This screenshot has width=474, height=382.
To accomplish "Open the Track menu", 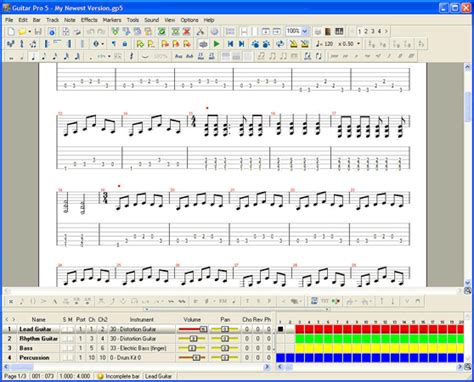I will click(x=52, y=20).
